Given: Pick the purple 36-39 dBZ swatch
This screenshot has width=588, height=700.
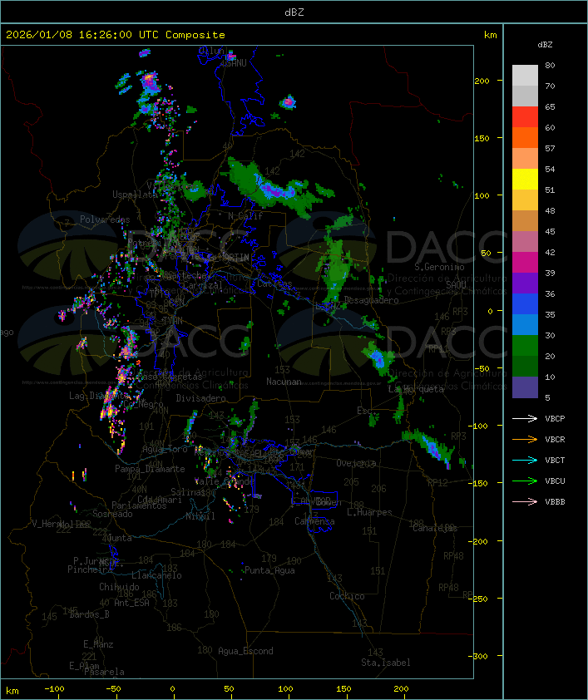Looking at the screenshot, I should (x=525, y=283).
